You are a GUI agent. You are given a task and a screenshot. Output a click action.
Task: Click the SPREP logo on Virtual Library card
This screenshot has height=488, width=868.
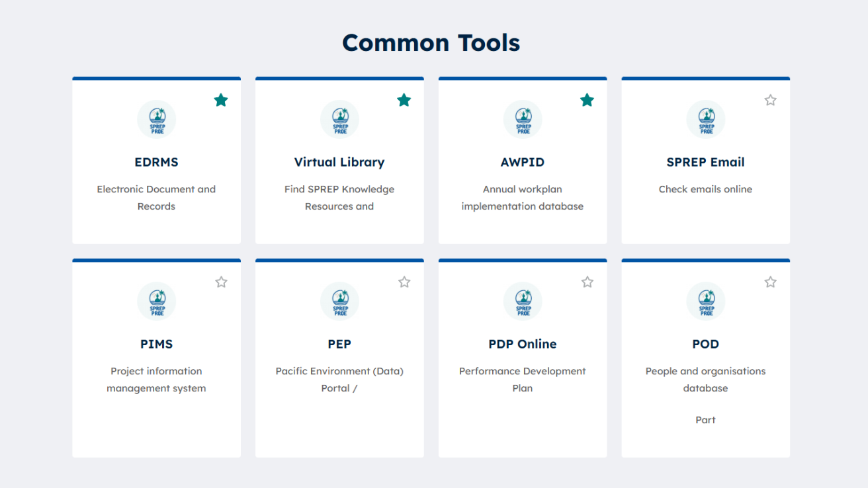tap(339, 120)
